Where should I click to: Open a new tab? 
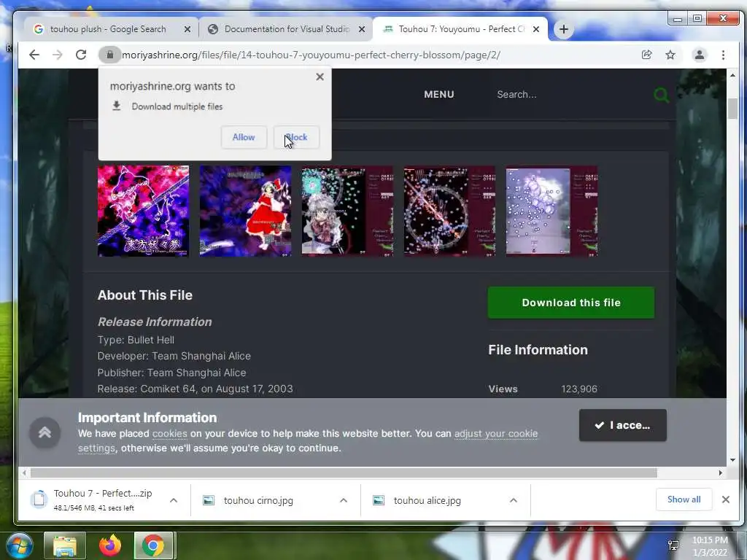click(x=564, y=29)
